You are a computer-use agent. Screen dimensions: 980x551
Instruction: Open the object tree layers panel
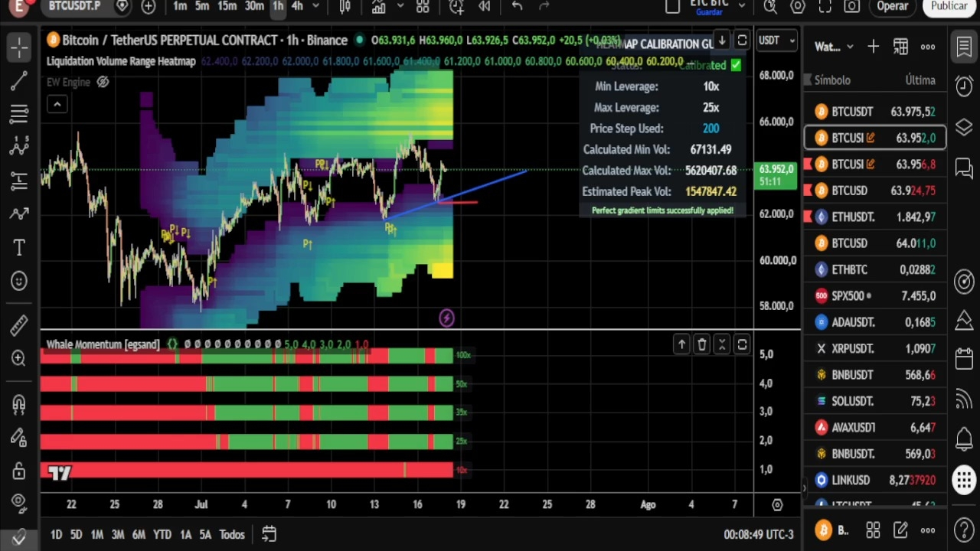(x=964, y=127)
